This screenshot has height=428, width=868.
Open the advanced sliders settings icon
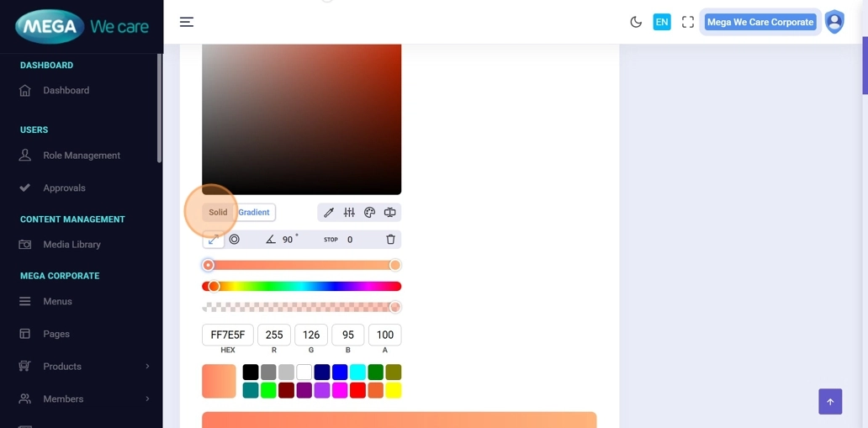tap(349, 213)
